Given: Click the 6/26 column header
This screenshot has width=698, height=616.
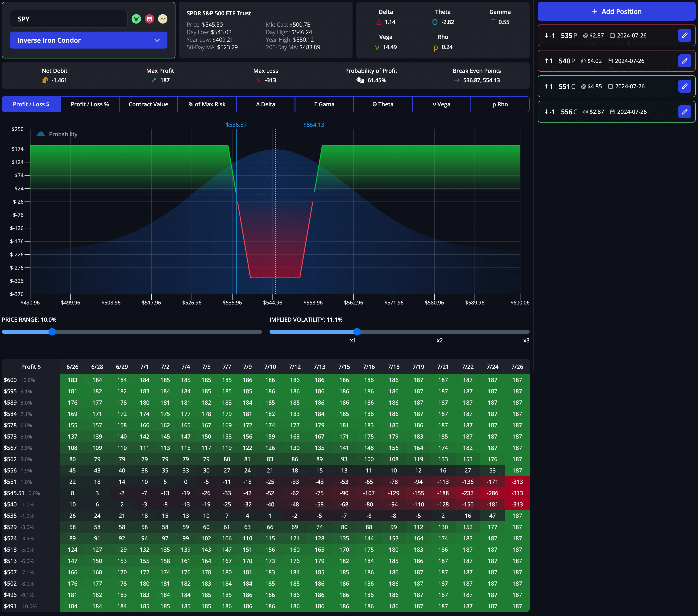Looking at the screenshot, I should pyautogui.click(x=72, y=367).
